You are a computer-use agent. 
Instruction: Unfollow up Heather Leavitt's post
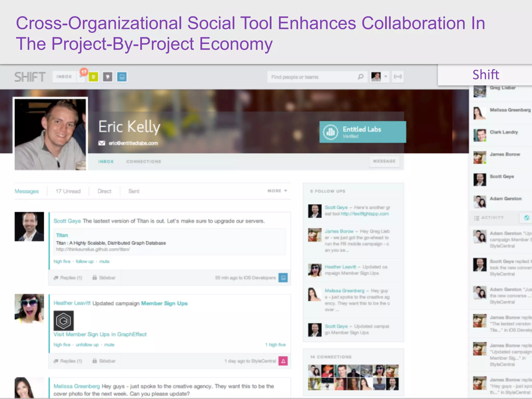(x=87, y=345)
